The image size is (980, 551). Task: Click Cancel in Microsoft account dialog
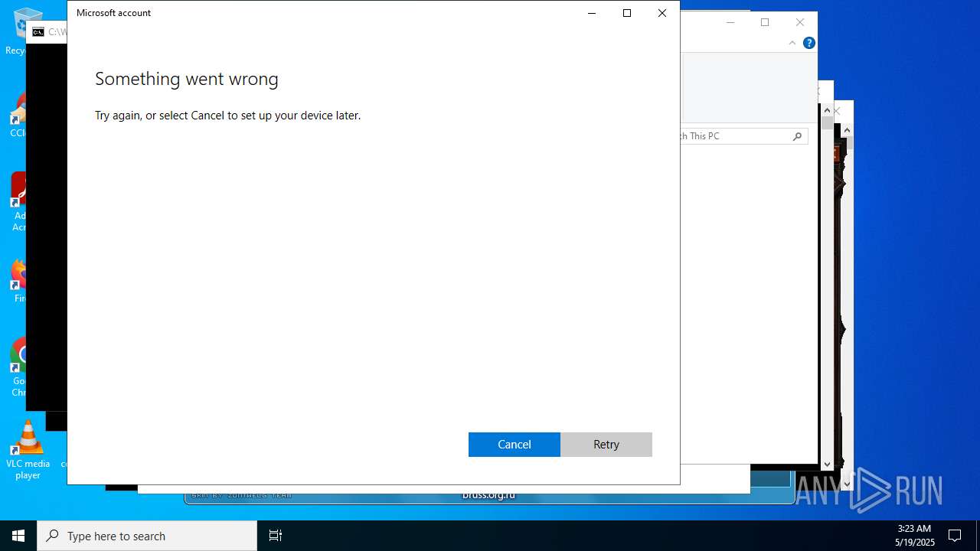click(x=514, y=445)
